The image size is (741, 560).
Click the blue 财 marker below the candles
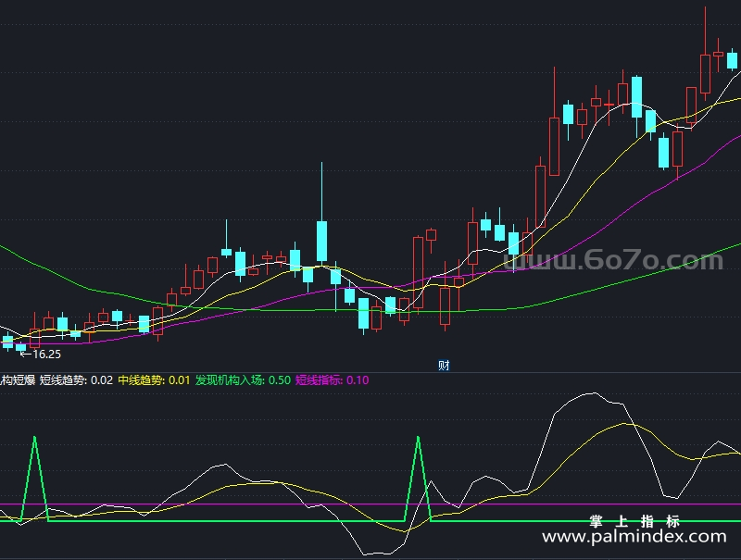click(x=444, y=365)
